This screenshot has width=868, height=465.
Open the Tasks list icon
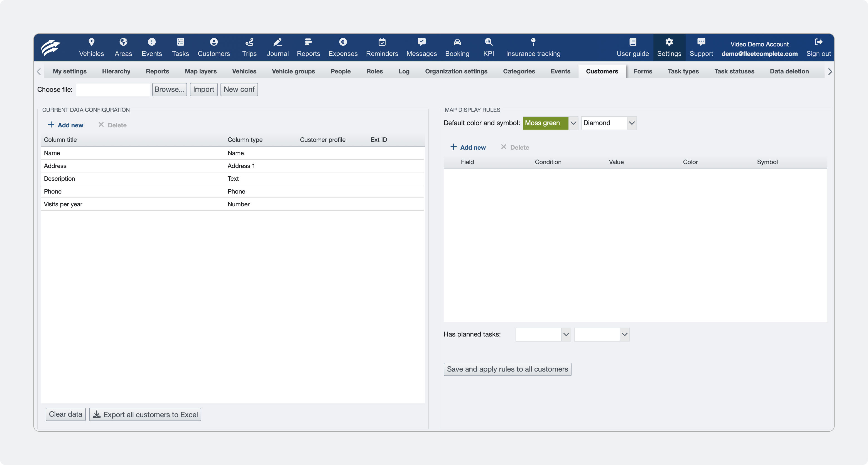click(x=180, y=42)
